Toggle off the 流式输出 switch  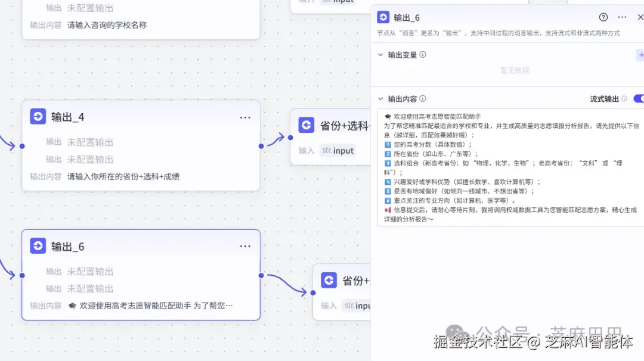click(639, 99)
